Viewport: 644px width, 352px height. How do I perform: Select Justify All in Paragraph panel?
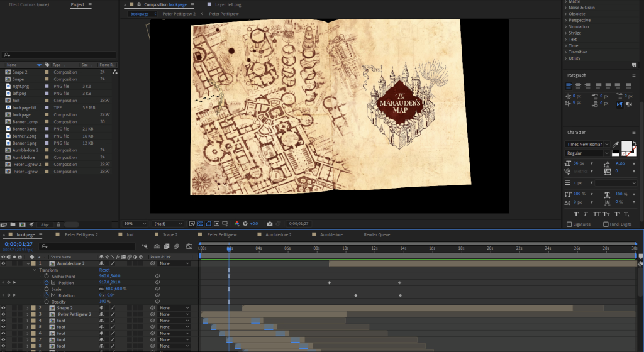628,85
